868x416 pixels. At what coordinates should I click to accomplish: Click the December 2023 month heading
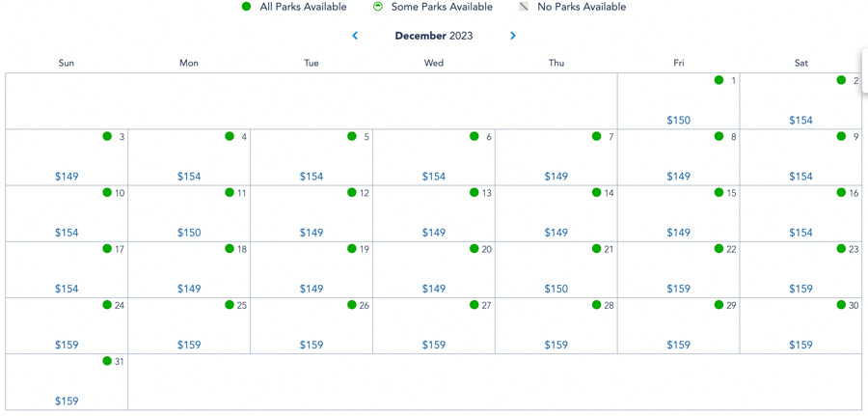(434, 36)
